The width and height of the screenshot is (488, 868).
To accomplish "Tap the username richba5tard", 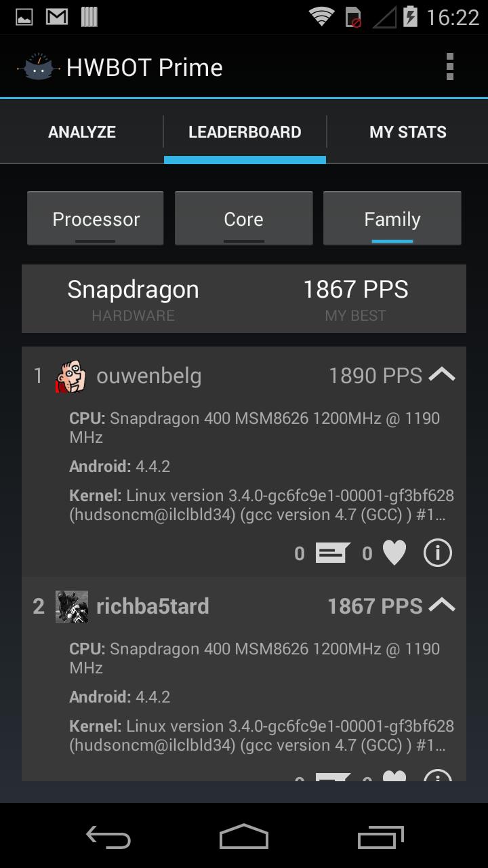I will (152, 606).
